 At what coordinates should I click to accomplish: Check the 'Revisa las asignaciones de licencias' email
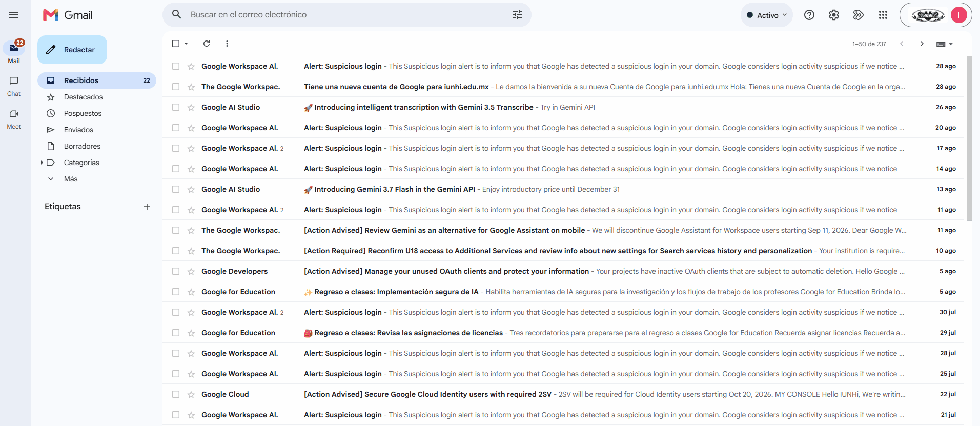tap(176, 333)
